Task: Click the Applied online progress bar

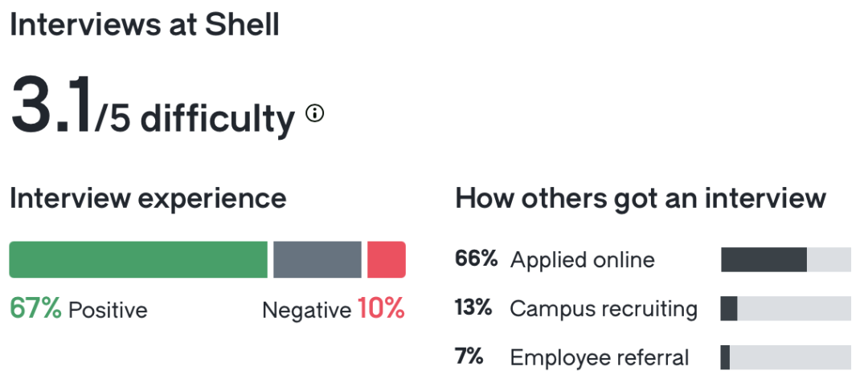Action: [785, 260]
